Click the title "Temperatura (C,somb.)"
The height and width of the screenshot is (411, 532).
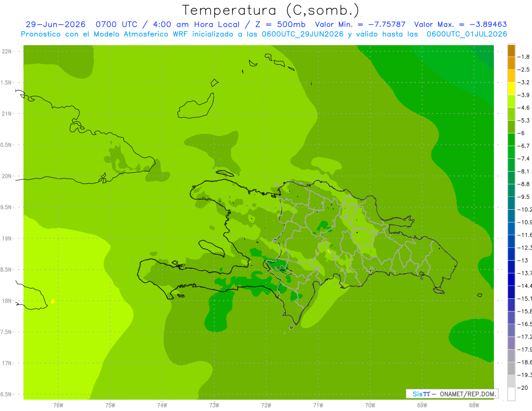(271, 10)
